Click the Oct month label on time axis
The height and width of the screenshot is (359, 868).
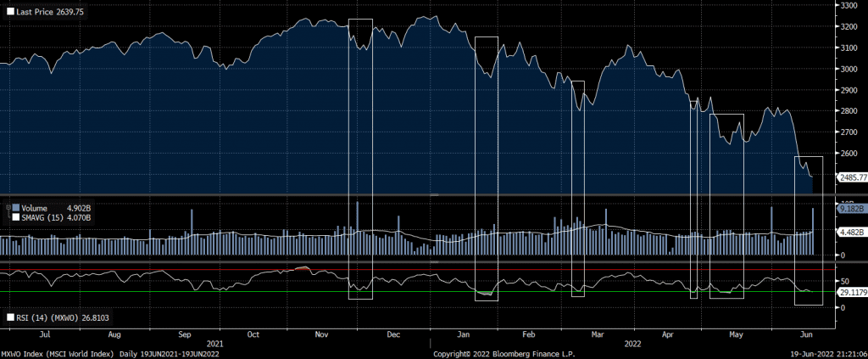click(253, 334)
